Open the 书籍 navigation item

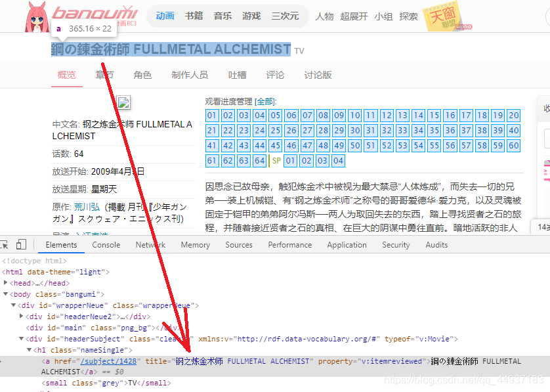pos(194,16)
